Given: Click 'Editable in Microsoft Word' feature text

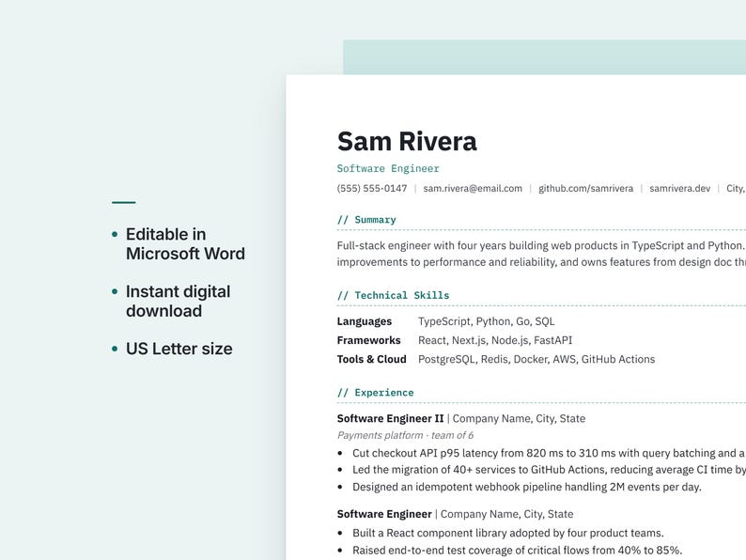Looking at the screenshot, I should tap(185, 244).
